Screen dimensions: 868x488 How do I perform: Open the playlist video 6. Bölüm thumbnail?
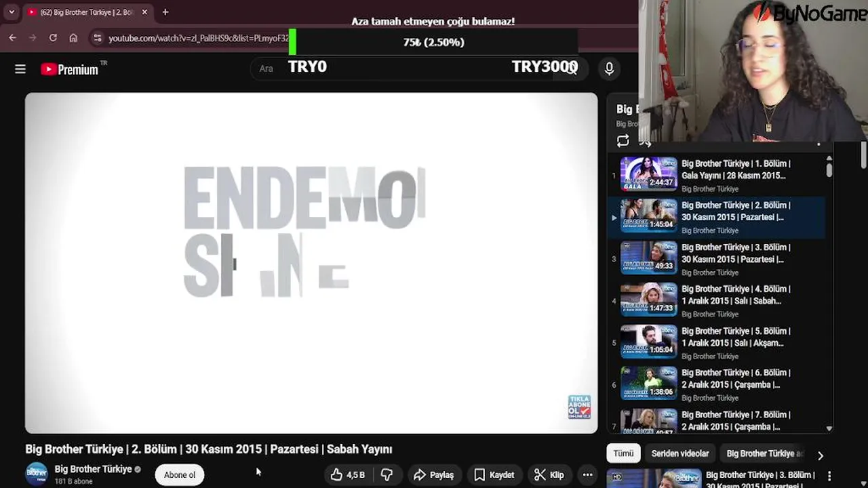point(649,384)
